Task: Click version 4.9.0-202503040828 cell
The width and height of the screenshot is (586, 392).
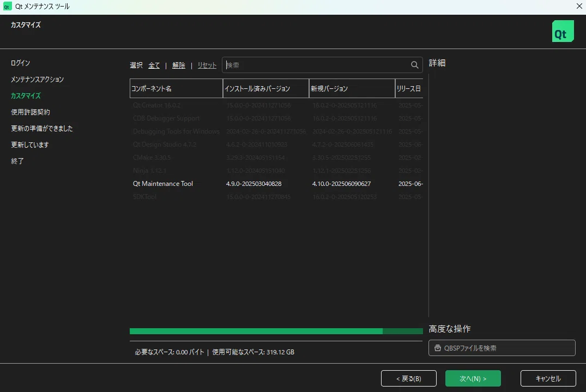Action: 254,184
